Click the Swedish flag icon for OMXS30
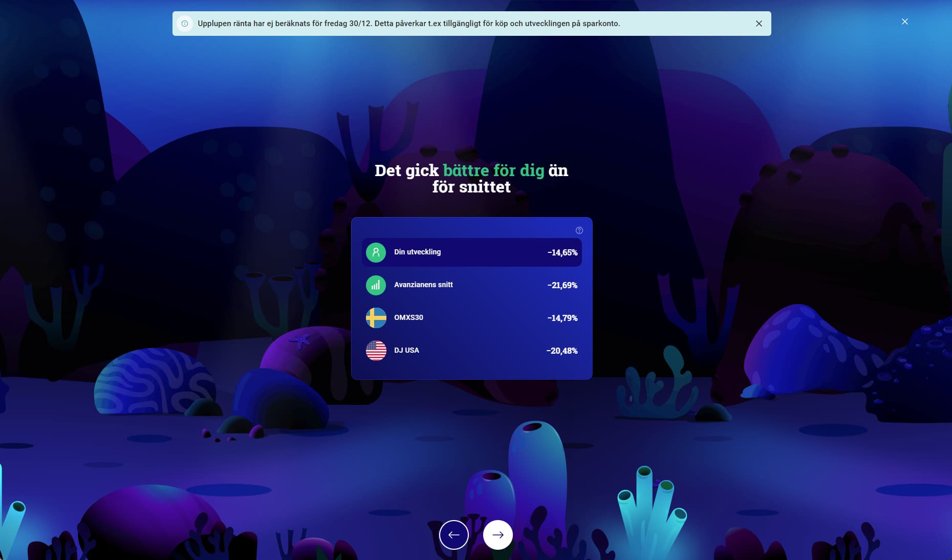Image resolution: width=952 pixels, height=560 pixels. click(x=376, y=318)
